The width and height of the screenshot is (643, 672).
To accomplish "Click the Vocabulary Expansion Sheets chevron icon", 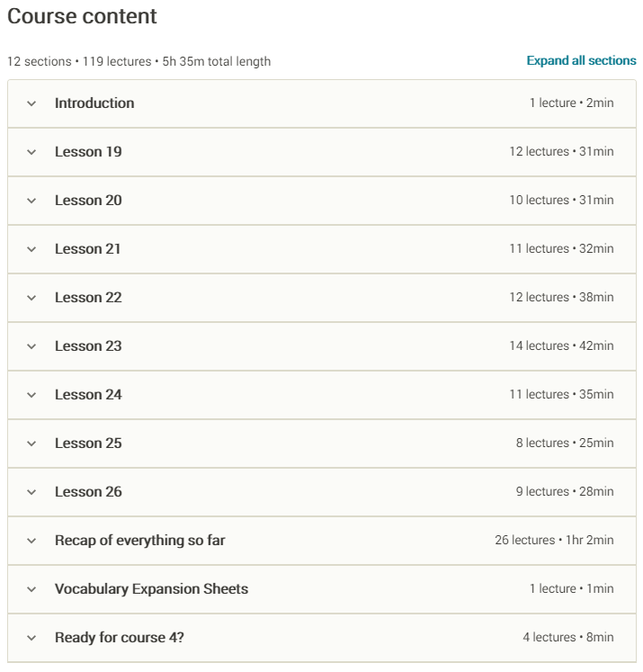I will click(x=31, y=589).
